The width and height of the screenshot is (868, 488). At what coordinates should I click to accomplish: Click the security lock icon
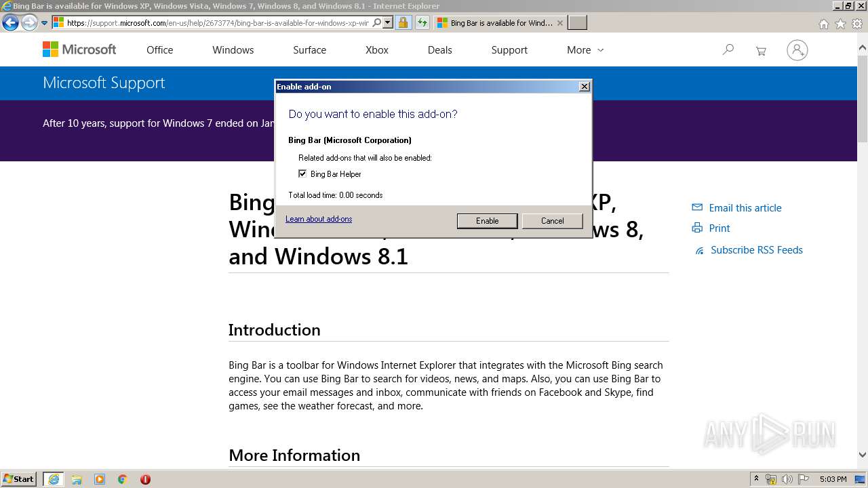tap(403, 22)
